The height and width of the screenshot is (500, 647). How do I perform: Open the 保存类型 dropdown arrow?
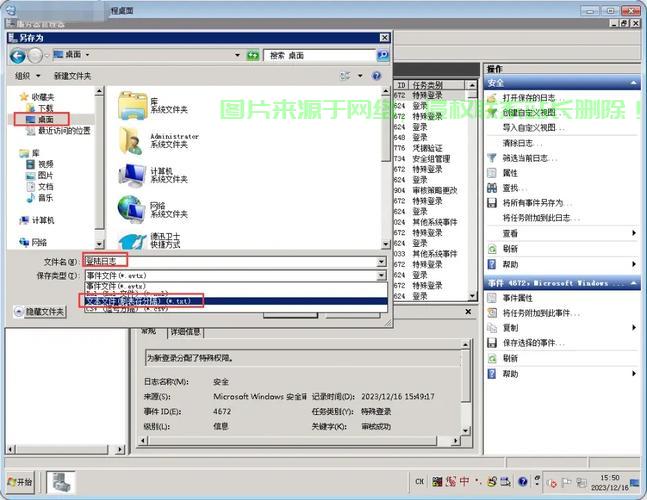point(381,275)
